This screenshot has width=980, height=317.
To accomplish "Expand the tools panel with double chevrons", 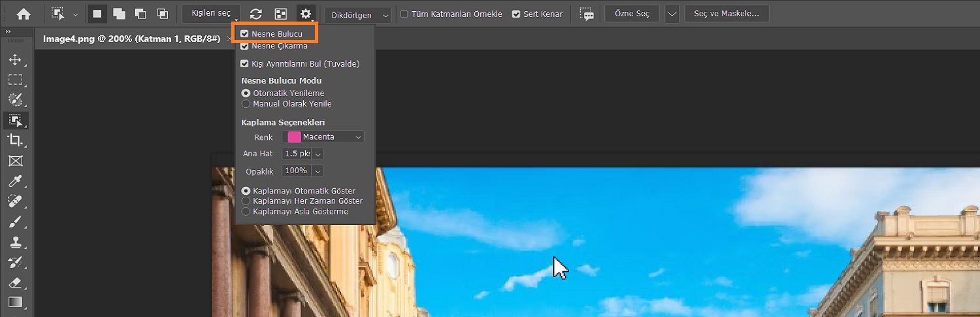I will click(x=7, y=31).
